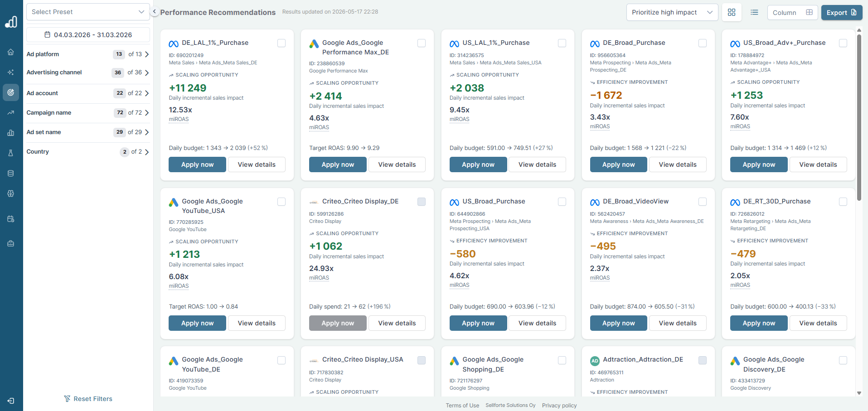Click Meta logo on US_LAL_1%_Purchase card

click(x=454, y=44)
